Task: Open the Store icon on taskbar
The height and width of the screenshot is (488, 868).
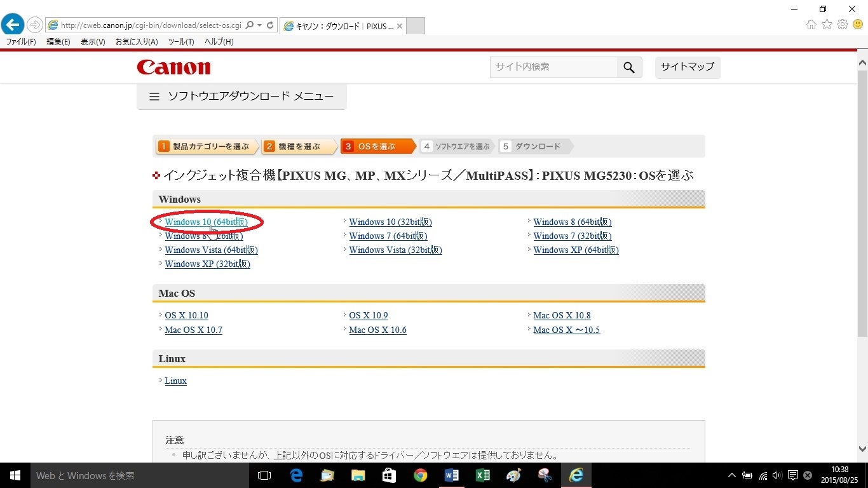Action: click(389, 475)
